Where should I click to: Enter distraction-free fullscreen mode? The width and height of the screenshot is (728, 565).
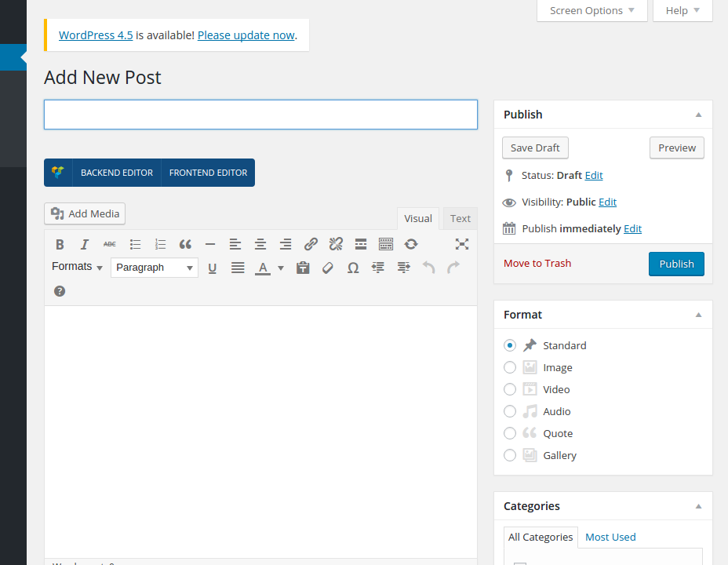462,244
